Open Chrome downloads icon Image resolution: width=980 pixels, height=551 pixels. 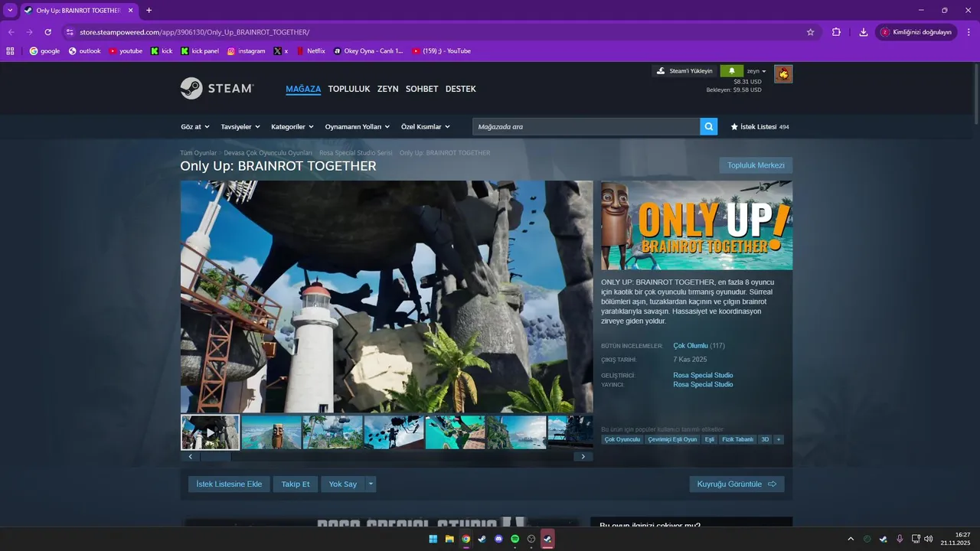coord(864,32)
